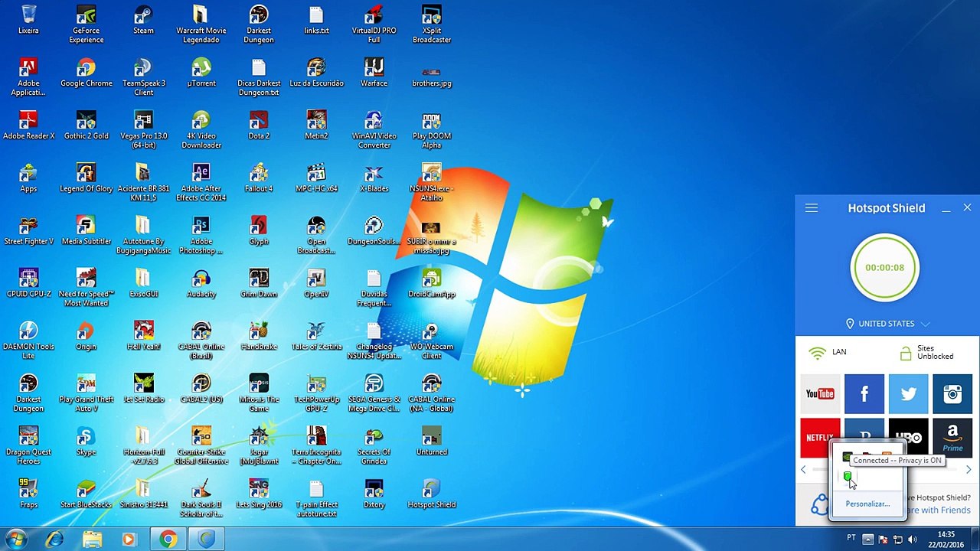This screenshot has height=551, width=980.
Task: Open Google Chrome from the taskbar
Action: [x=168, y=540]
